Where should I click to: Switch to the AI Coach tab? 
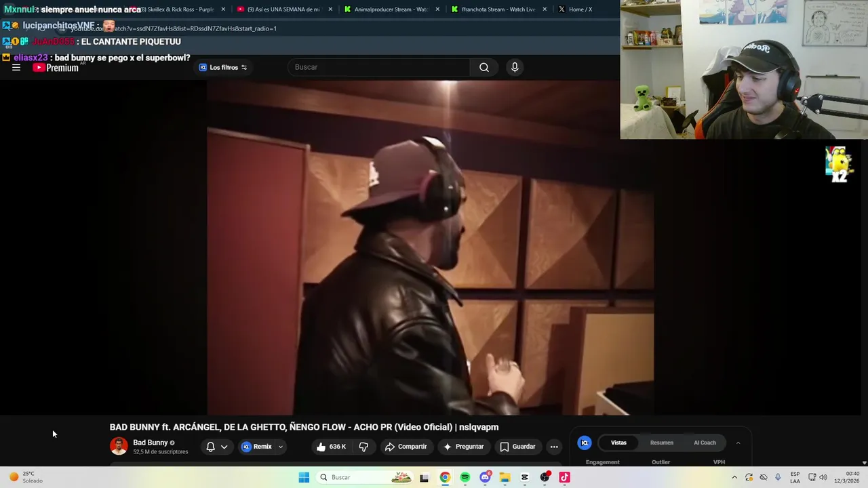click(x=705, y=443)
